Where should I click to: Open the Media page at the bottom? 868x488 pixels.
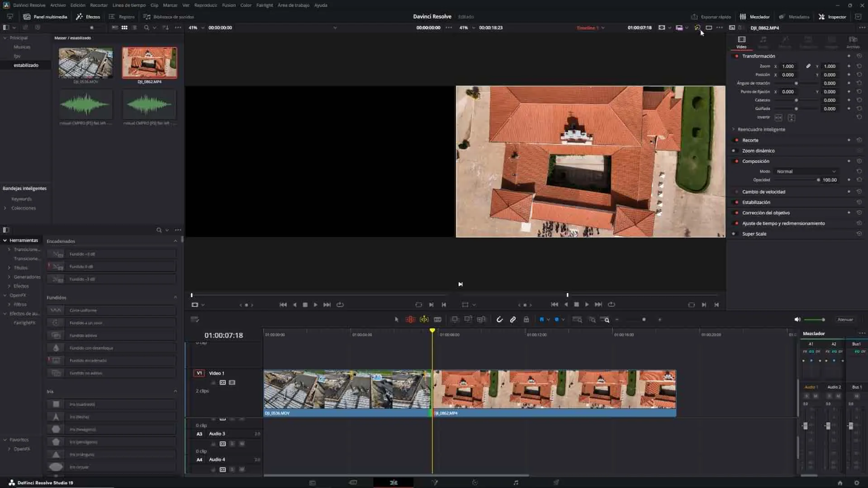point(312,483)
